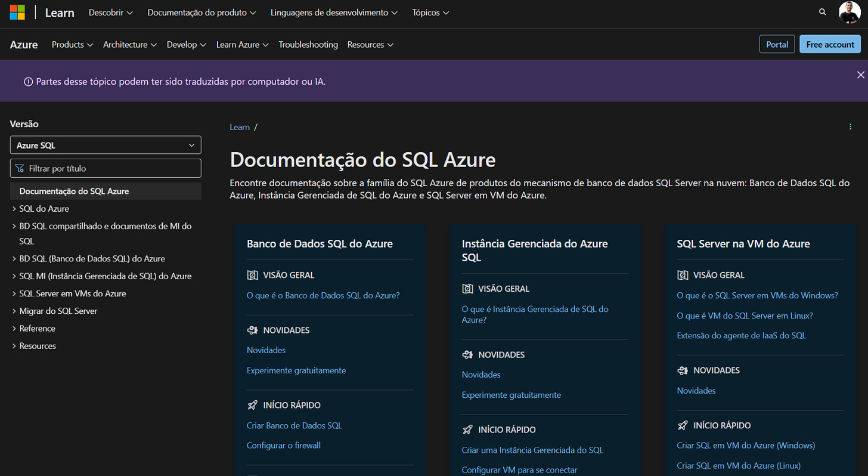Open 'O que é Instância Gerenciada de SQL' link
This screenshot has height=476, width=868.
535,314
